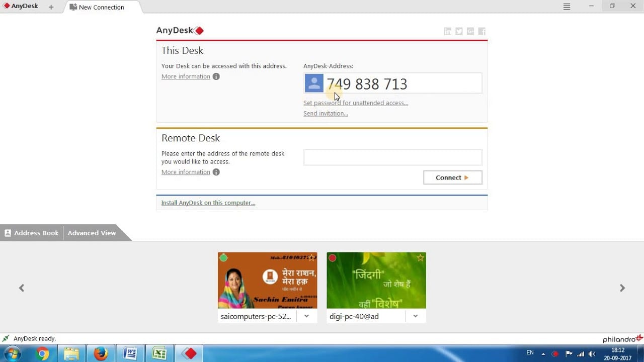
Task: Click the Google+ icon in the header
Action: click(x=470, y=31)
